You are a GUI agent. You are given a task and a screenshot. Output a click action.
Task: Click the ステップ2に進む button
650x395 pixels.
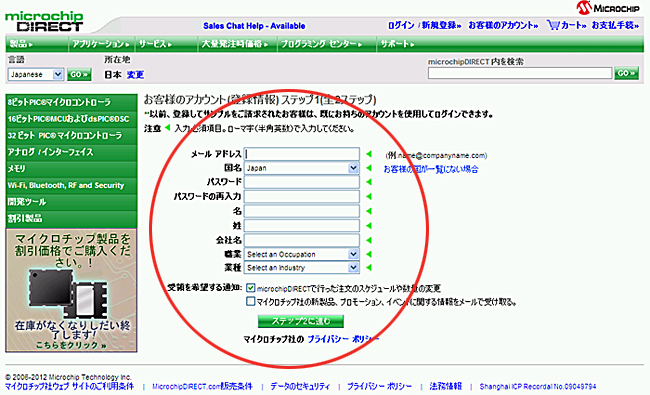(x=301, y=321)
